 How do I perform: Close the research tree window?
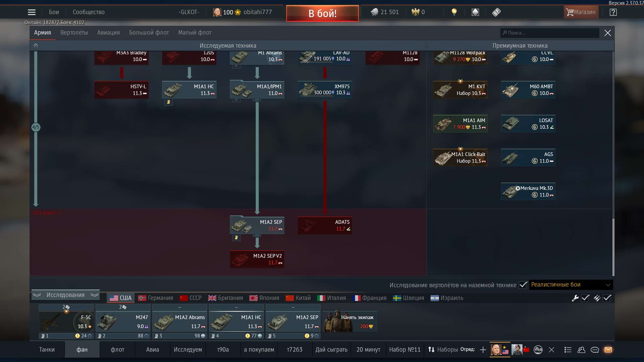608,33
